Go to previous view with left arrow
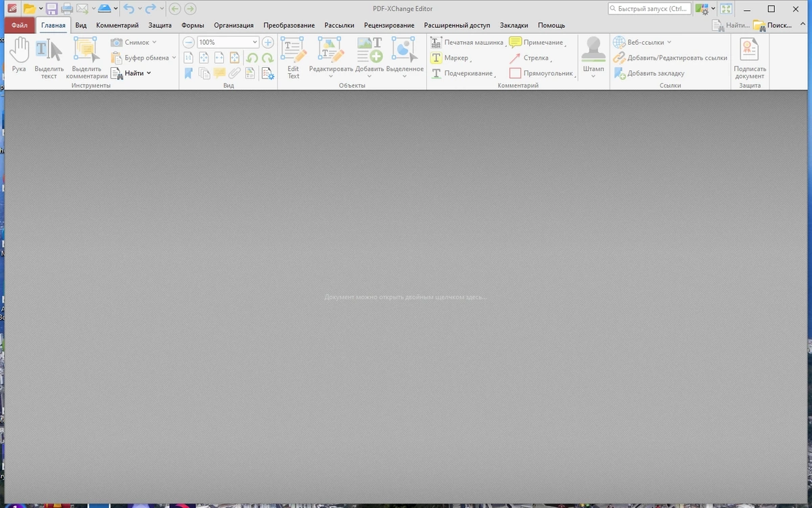812x508 pixels. (175, 9)
